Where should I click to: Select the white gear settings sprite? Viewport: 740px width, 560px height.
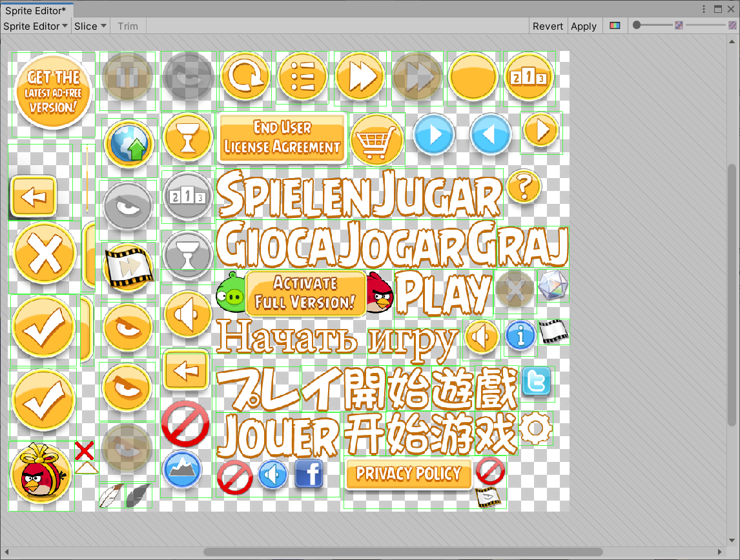(x=536, y=428)
